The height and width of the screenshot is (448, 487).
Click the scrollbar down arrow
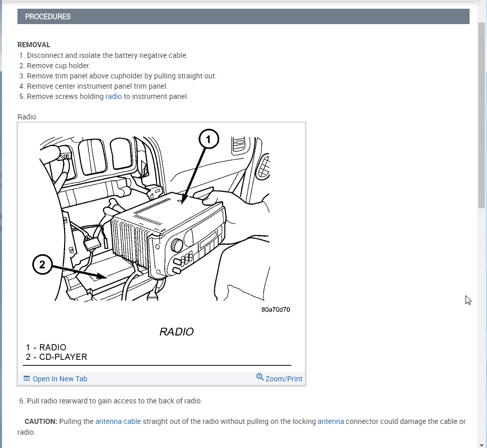point(481,445)
